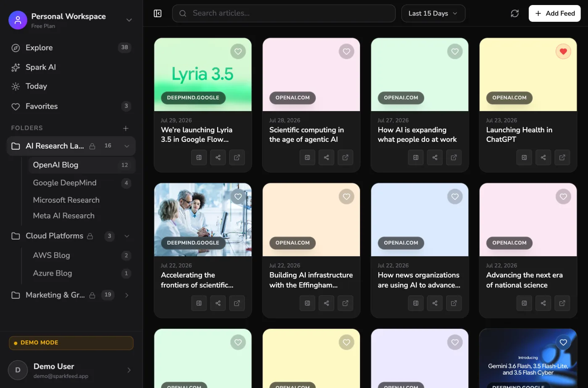Expand the Marketing & Gr... folder chevron

tap(126, 295)
